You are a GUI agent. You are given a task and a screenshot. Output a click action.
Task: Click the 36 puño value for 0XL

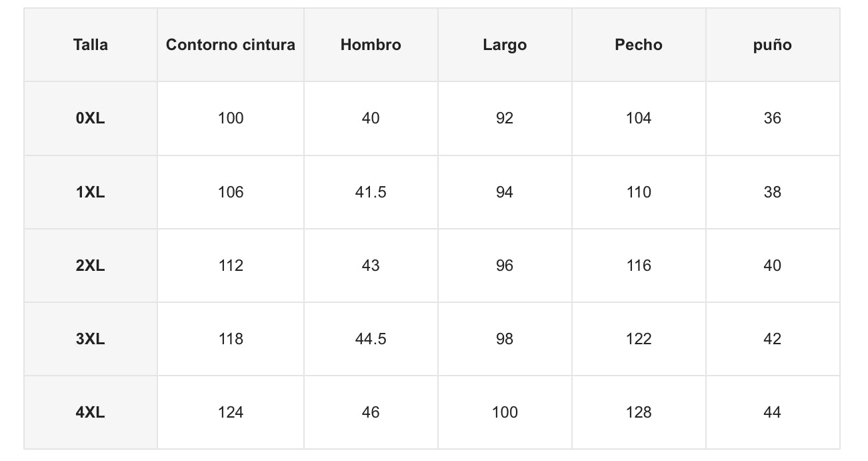[x=772, y=118]
